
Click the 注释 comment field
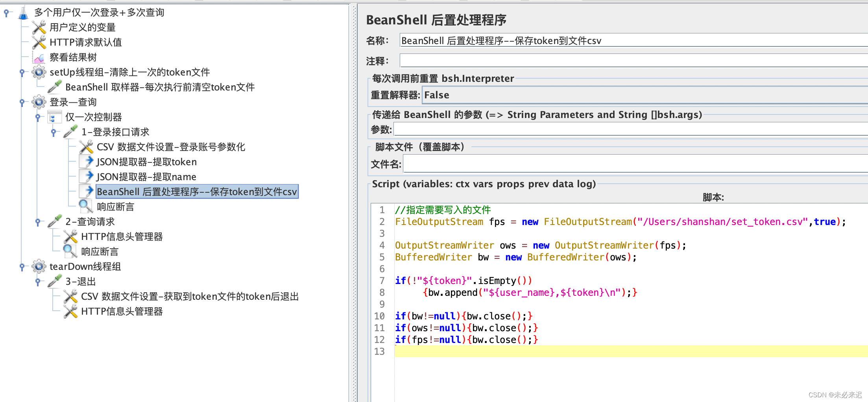(634, 61)
